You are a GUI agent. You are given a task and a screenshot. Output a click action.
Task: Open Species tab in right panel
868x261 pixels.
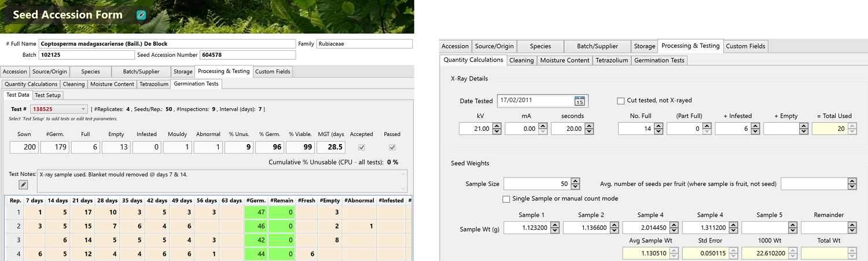(x=540, y=46)
